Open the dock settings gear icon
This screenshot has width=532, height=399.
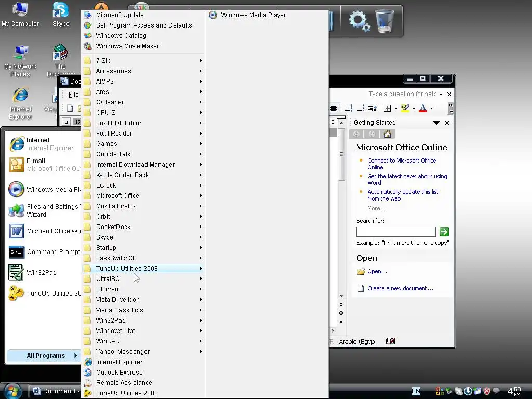click(360, 21)
